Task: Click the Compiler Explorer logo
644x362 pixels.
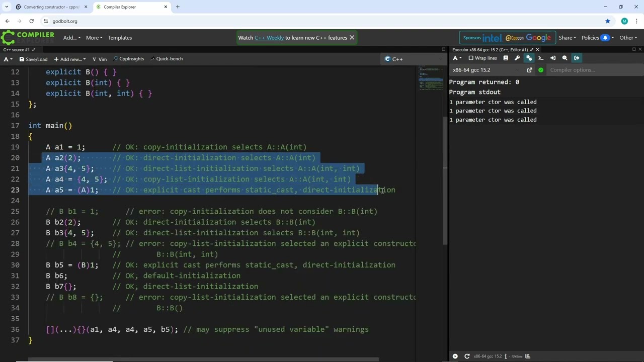Action: coord(28,37)
